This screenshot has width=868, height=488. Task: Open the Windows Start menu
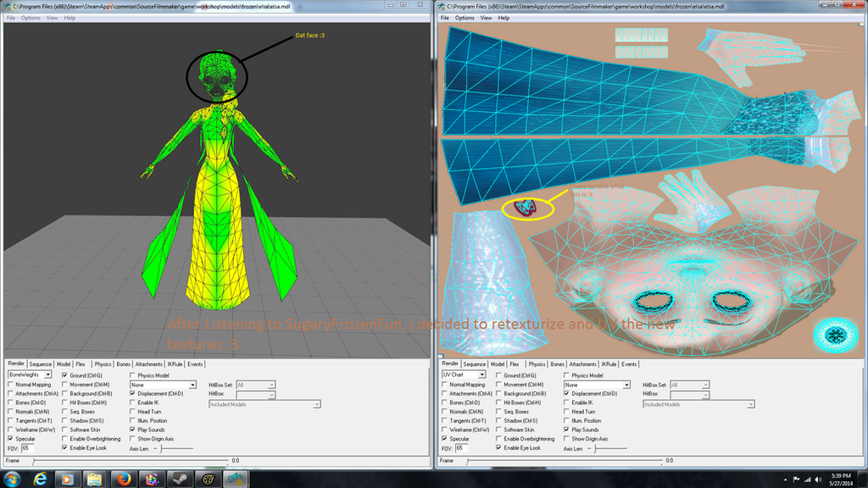point(12,480)
